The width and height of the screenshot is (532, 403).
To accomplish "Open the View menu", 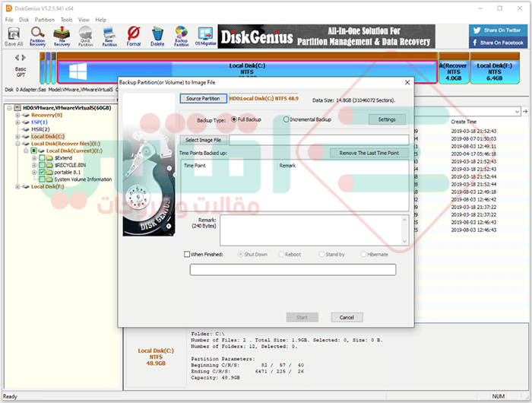I will point(84,20).
